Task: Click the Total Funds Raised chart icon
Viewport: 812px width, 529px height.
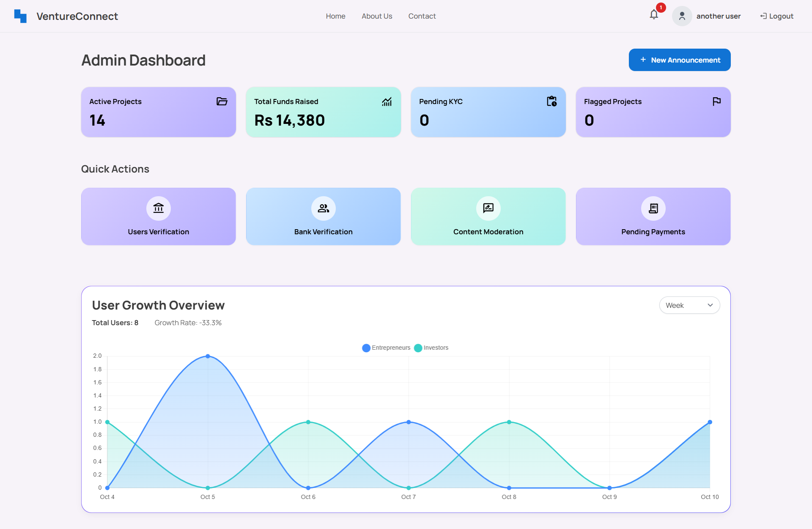Action: point(387,101)
